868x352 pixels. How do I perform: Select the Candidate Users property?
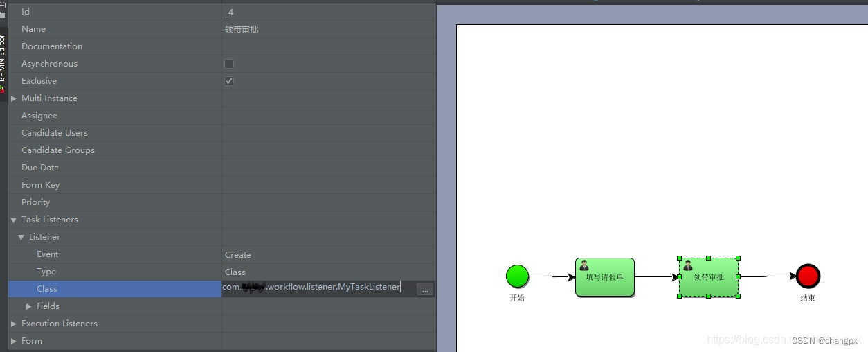click(x=222, y=133)
